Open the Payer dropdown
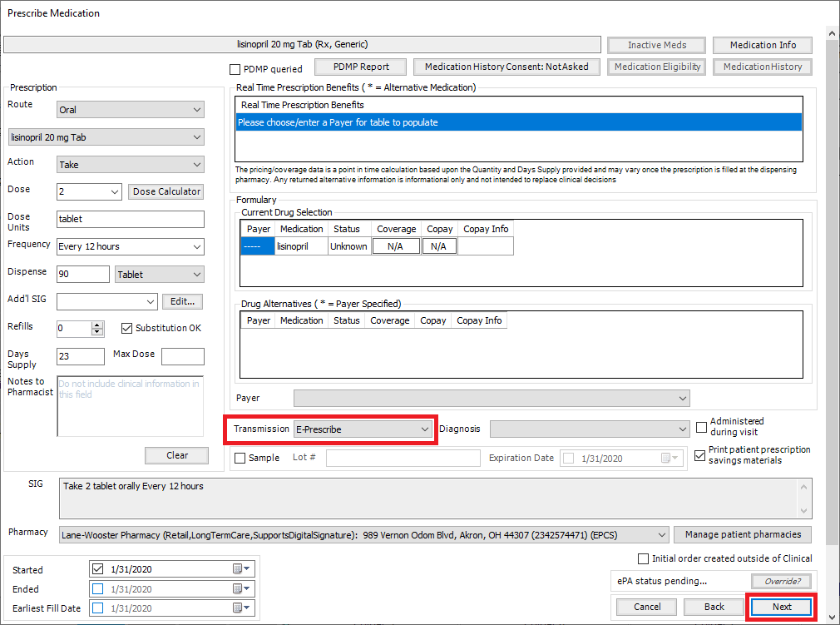 tap(492, 399)
